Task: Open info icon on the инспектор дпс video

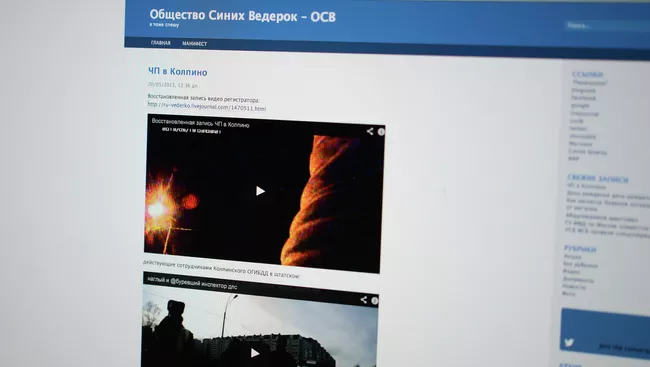Action: (x=374, y=301)
